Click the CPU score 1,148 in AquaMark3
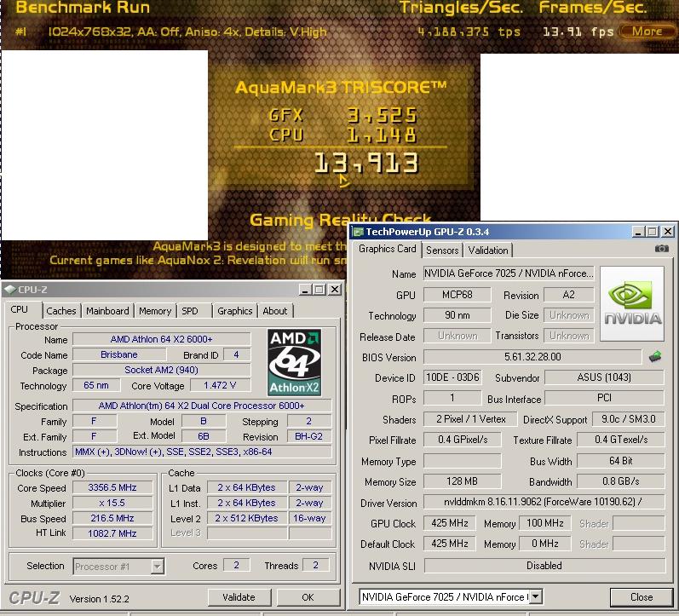 (382, 135)
